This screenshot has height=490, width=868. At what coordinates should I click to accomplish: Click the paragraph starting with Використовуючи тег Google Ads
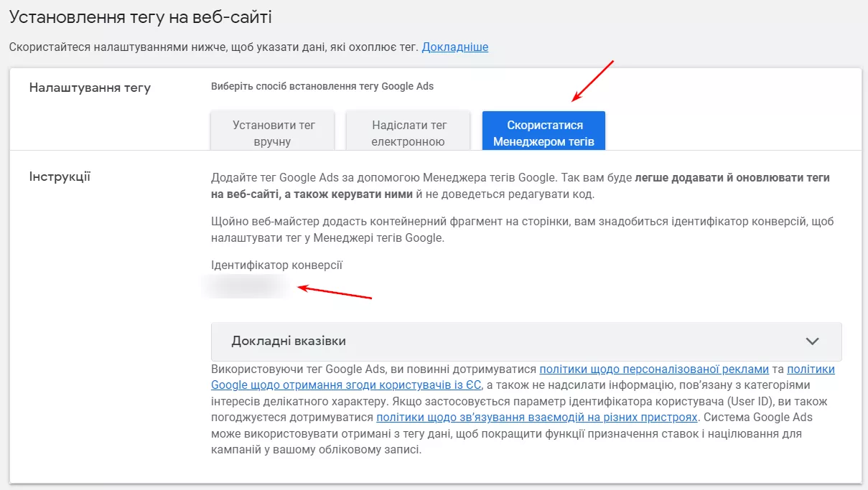click(523, 410)
